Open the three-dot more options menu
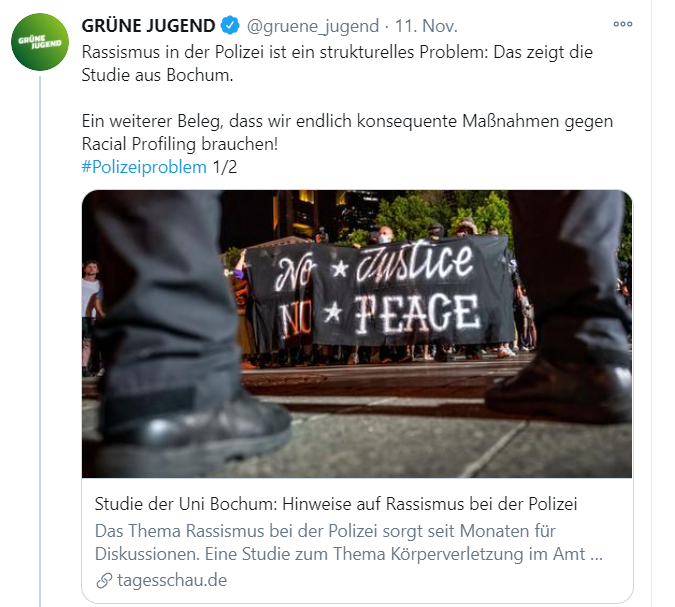Image resolution: width=675 pixels, height=607 pixels. coord(622,24)
